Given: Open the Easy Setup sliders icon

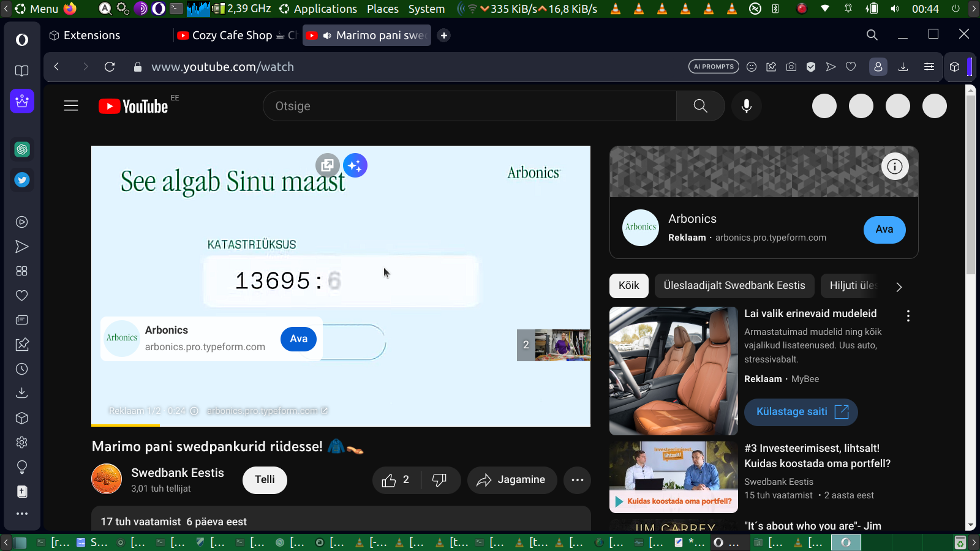Looking at the screenshot, I should pyautogui.click(x=929, y=67).
